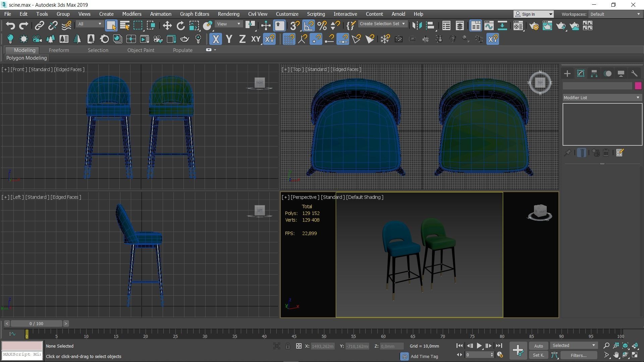
Task: Toggle Auto Key mode
Action: point(538,346)
